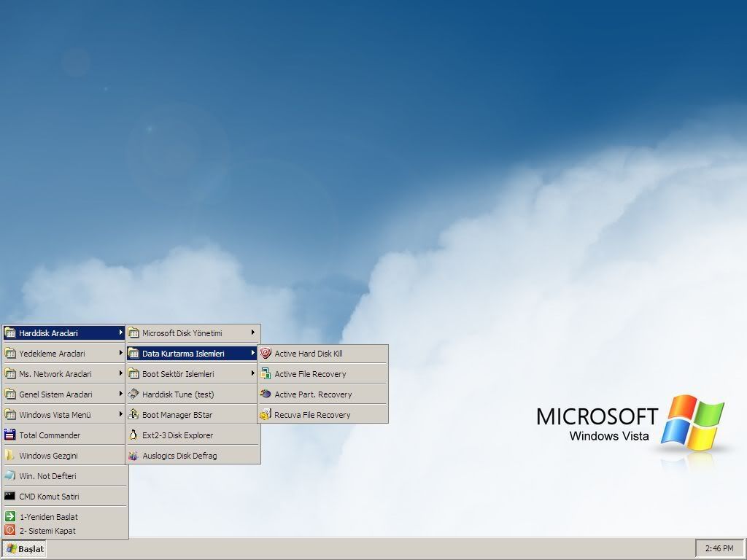Screen dimensions: 747x560
Task: Click the Windows Vista Menü folder icon
Action: coord(10,415)
